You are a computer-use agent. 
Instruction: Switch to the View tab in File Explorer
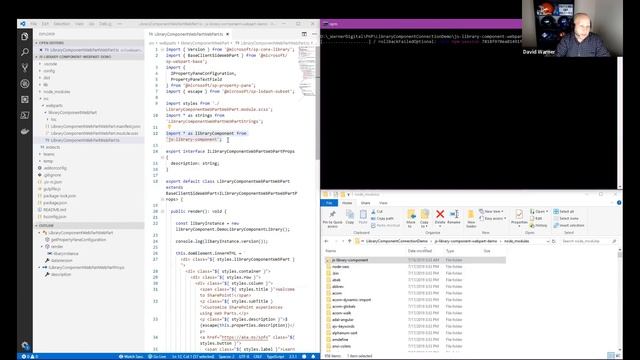pos(383,203)
